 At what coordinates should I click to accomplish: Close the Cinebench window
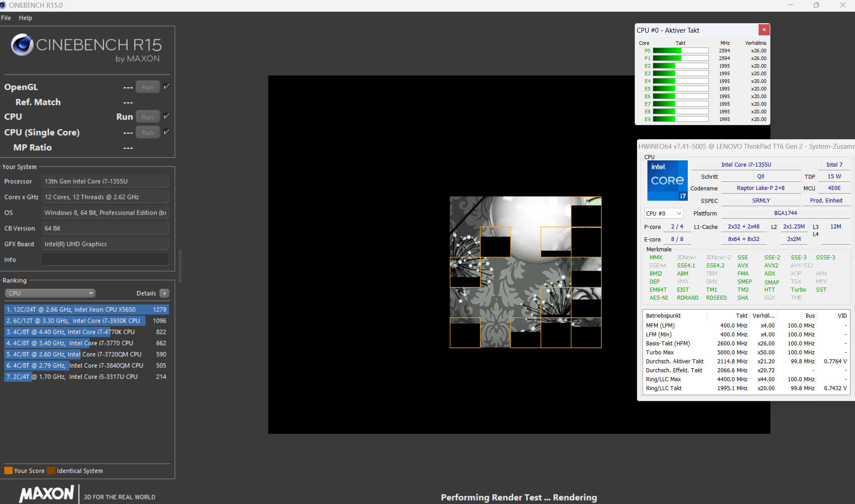[842, 5]
